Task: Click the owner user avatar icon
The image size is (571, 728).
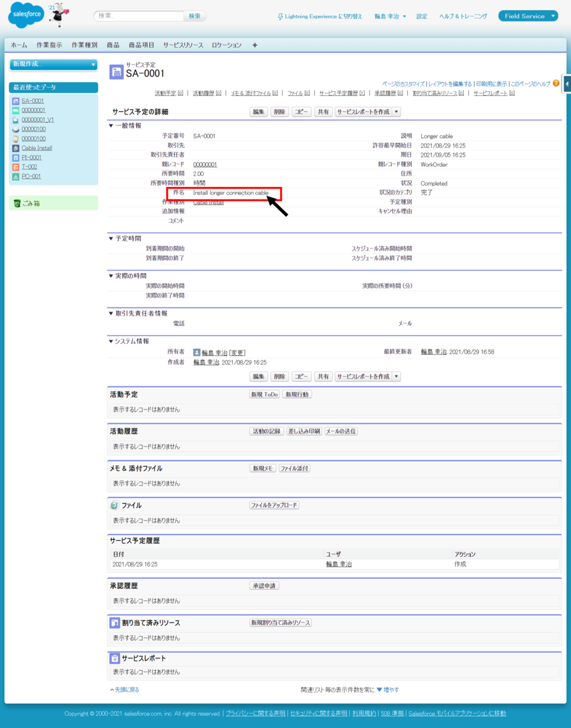Action: tap(196, 352)
